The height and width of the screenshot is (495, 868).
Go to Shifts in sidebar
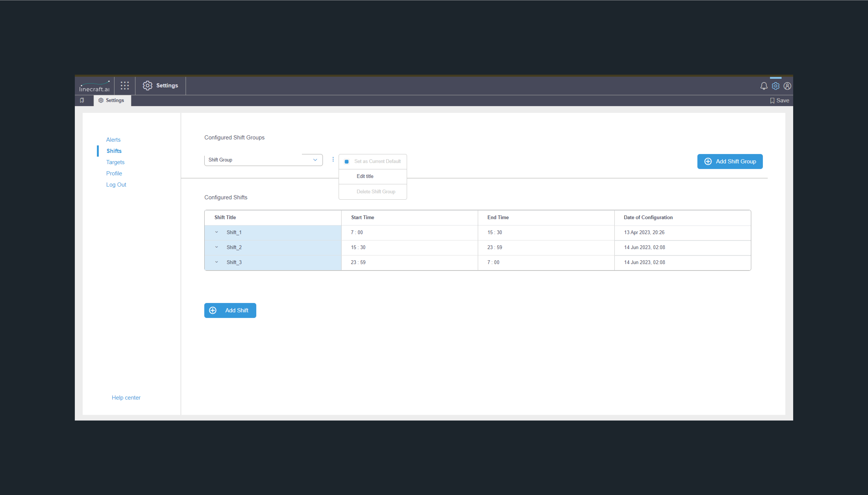click(114, 151)
